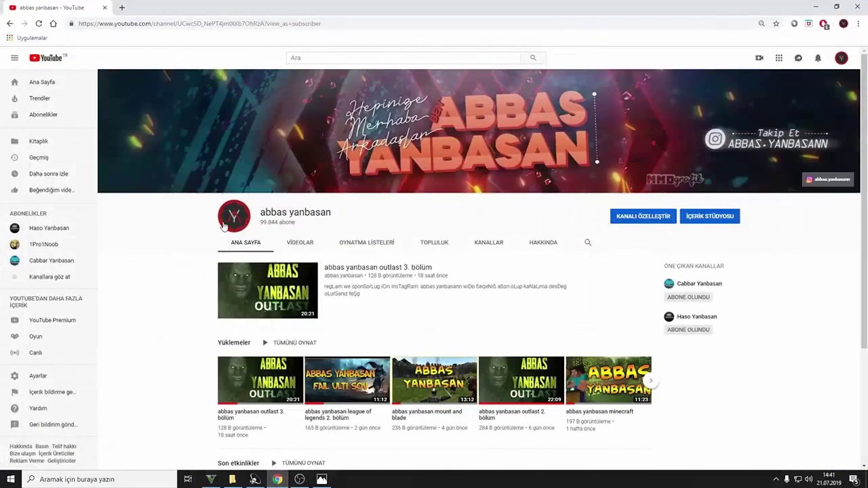Show next uploads with carousel arrow
The height and width of the screenshot is (488, 868).
pos(650,380)
